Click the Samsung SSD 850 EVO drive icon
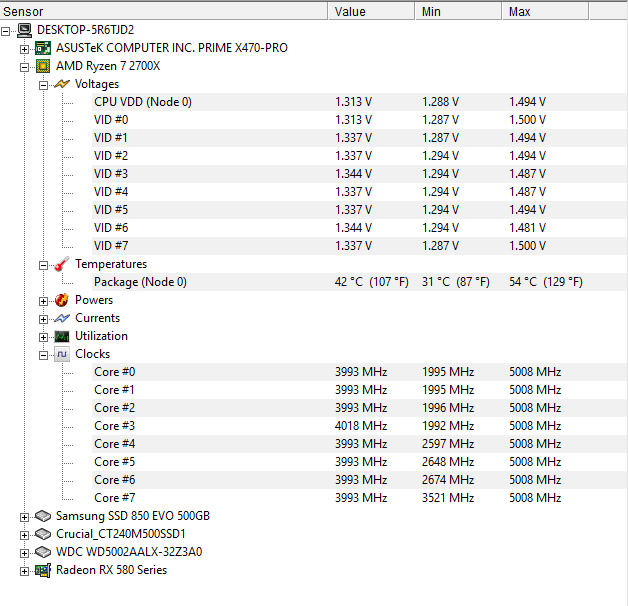Screen dimensions: 628x606 point(43,516)
